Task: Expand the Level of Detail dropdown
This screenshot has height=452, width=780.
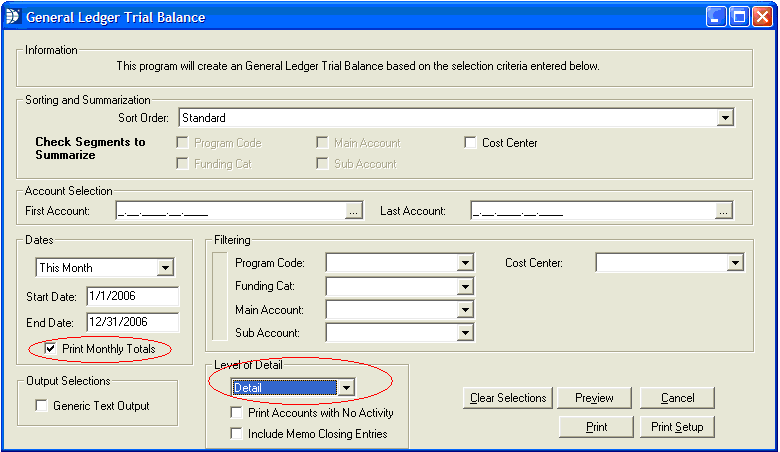Action: (x=345, y=387)
